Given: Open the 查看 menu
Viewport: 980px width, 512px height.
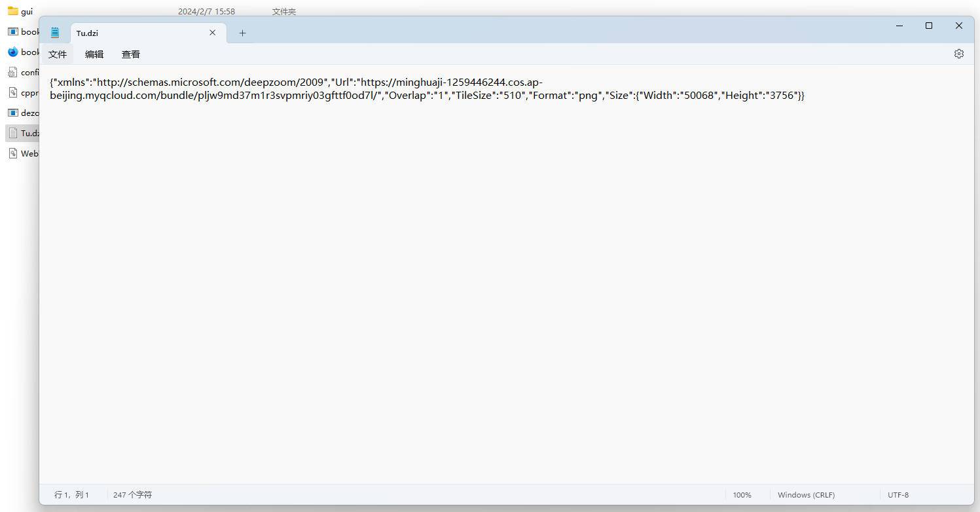Looking at the screenshot, I should pos(131,54).
